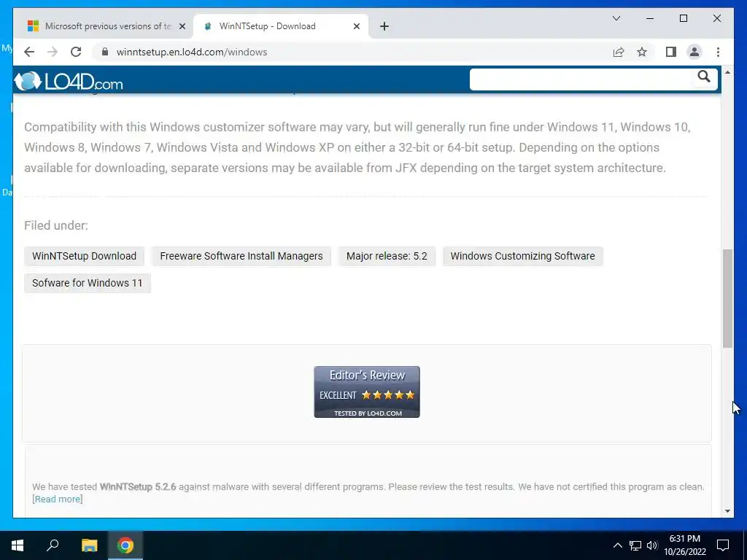Image resolution: width=747 pixels, height=560 pixels.
Task: Maximize the Chrome window
Action: pyautogui.click(x=683, y=18)
